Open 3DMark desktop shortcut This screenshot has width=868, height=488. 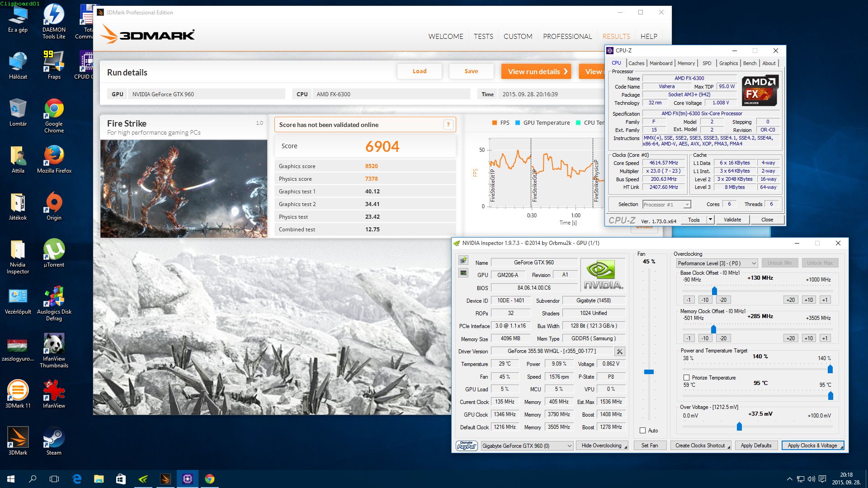[x=18, y=441]
